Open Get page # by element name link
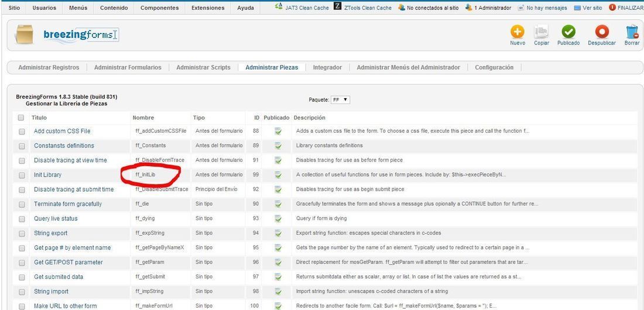Viewport: 644px width, 310px height. click(72, 248)
